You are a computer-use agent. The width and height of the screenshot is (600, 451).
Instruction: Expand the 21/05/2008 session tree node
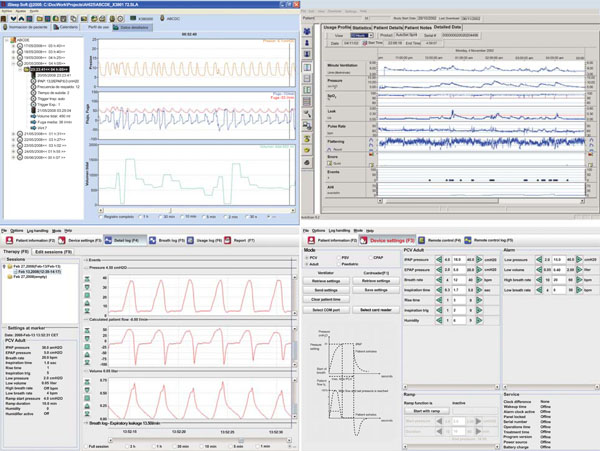[x=13, y=134]
